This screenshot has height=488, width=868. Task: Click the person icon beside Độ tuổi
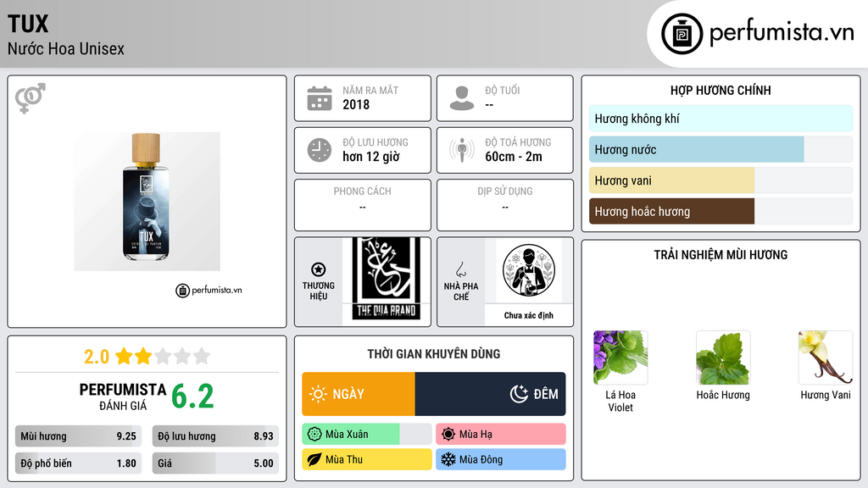pos(462,98)
